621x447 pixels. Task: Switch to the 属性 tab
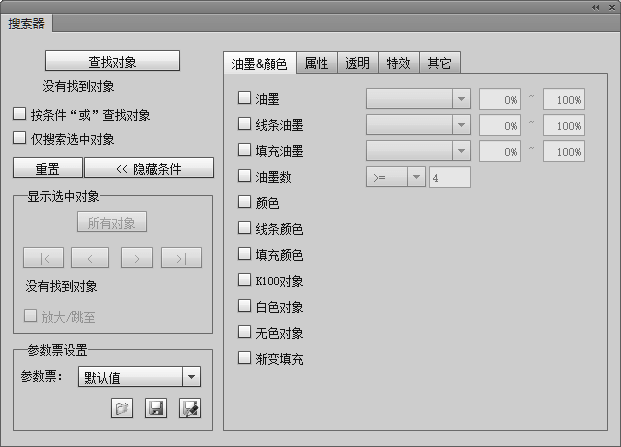316,63
